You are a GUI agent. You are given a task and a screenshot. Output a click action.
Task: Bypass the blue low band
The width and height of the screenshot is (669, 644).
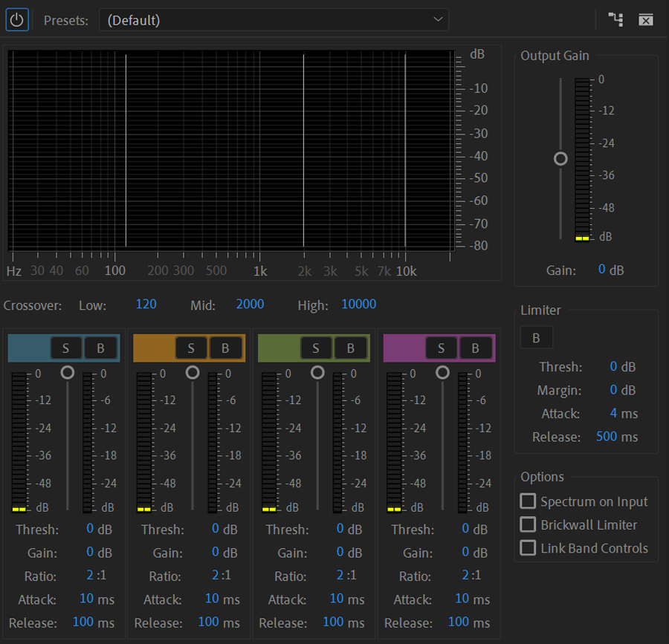[x=100, y=348]
